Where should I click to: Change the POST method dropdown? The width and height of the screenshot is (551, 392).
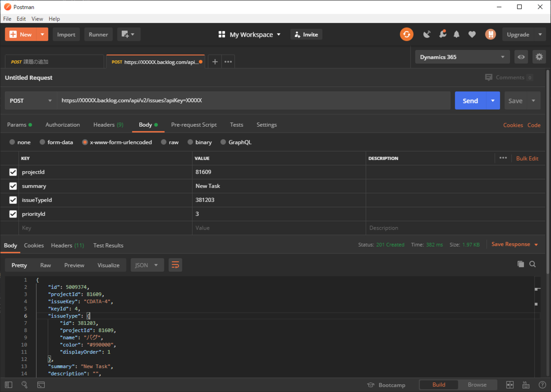point(31,101)
